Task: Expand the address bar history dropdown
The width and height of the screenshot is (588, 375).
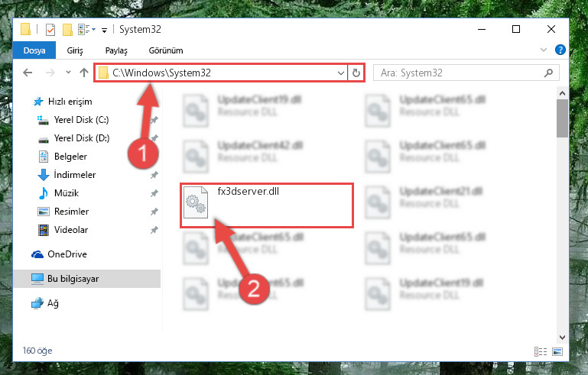Action: coord(340,73)
